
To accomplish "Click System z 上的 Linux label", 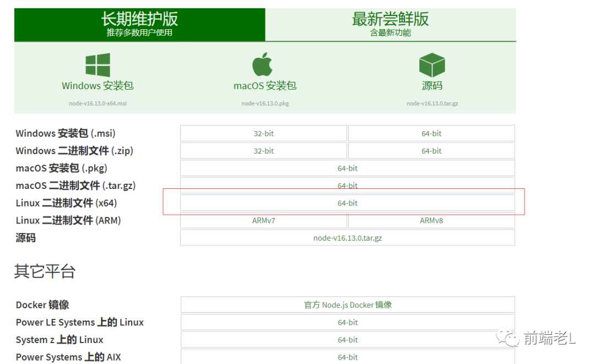I will pyautogui.click(x=59, y=340).
